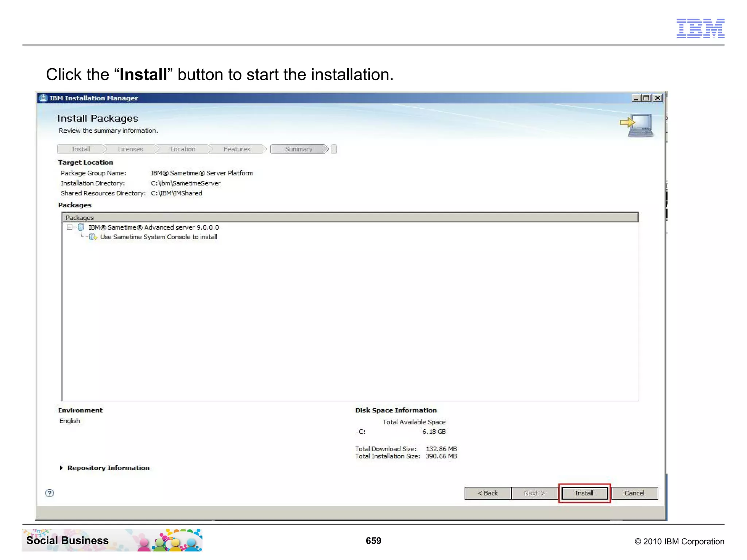Click the 390.66 MB installation size value
Image resolution: width=747 pixels, height=560 pixels.
point(441,456)
